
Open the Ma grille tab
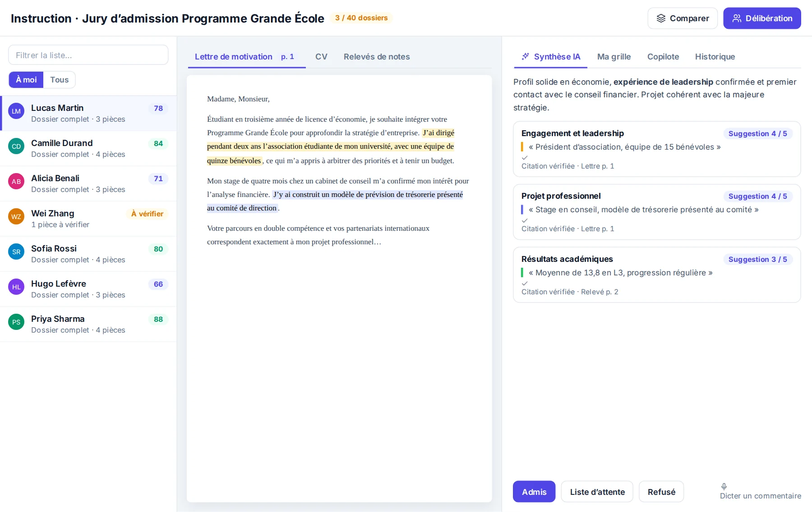(x=614, y=57)
